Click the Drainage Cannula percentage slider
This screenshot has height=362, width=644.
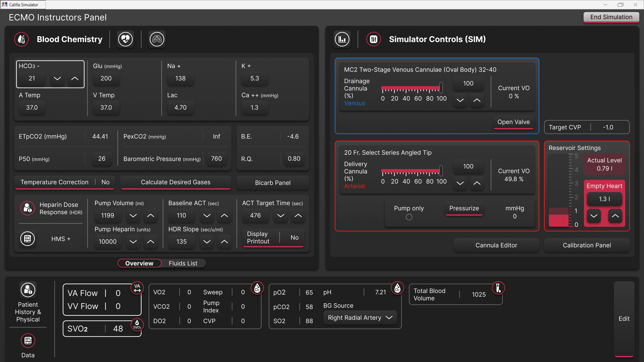[412, 88]
